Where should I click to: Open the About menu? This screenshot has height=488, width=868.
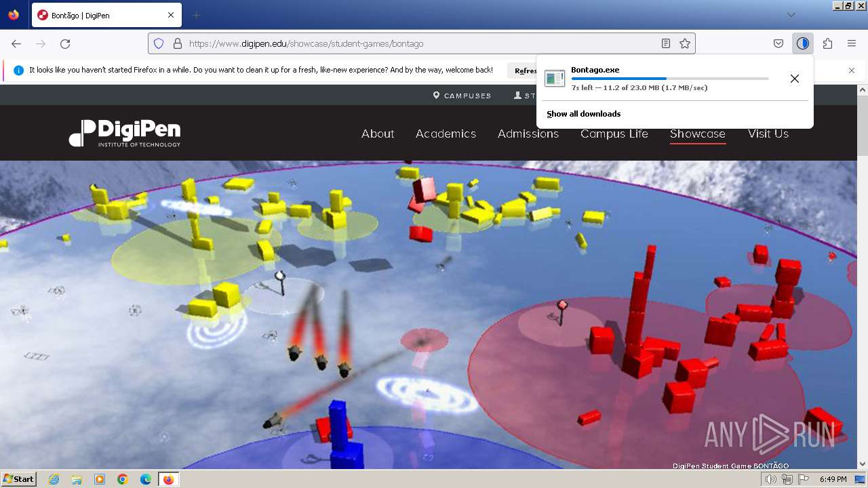378,134
